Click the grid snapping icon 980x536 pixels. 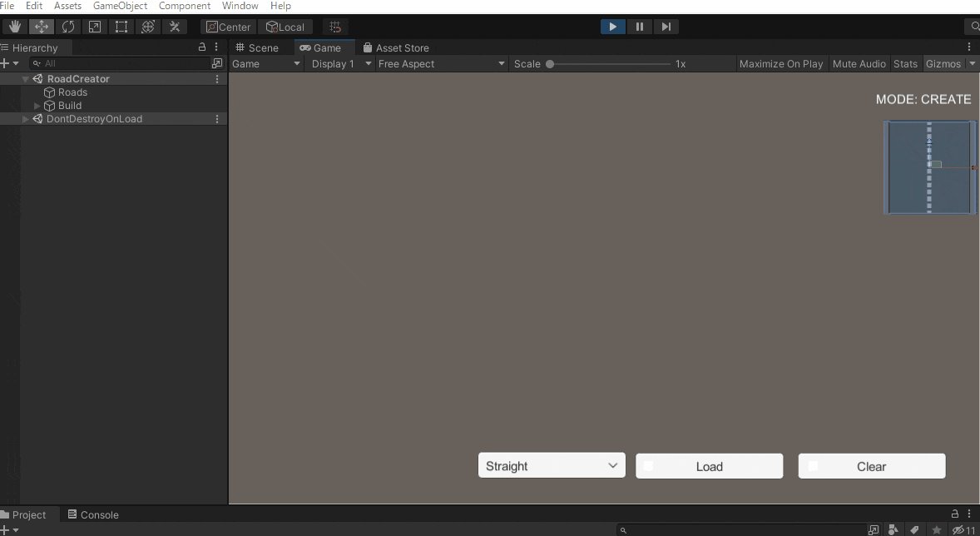[x=334, y=26]
